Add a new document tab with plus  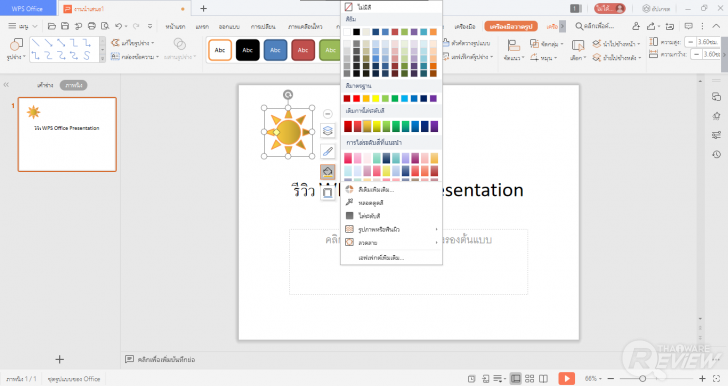click(203, 8)
